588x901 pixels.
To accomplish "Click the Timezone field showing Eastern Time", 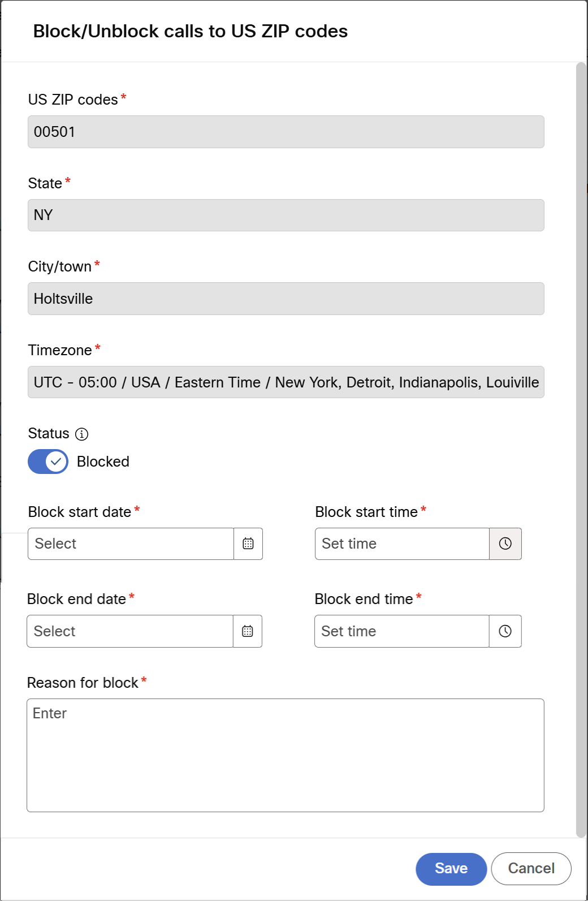I will [286, 382].
